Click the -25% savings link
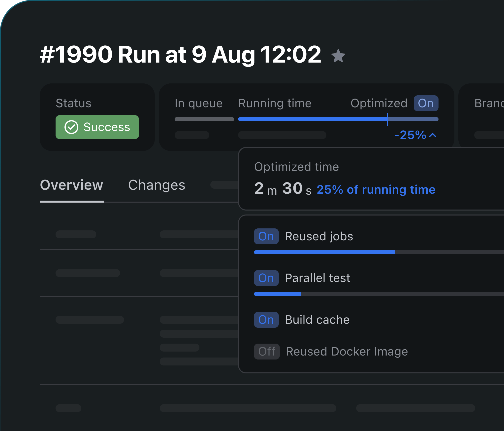This screenshot has width=504, height=431. tap(410, 135)
